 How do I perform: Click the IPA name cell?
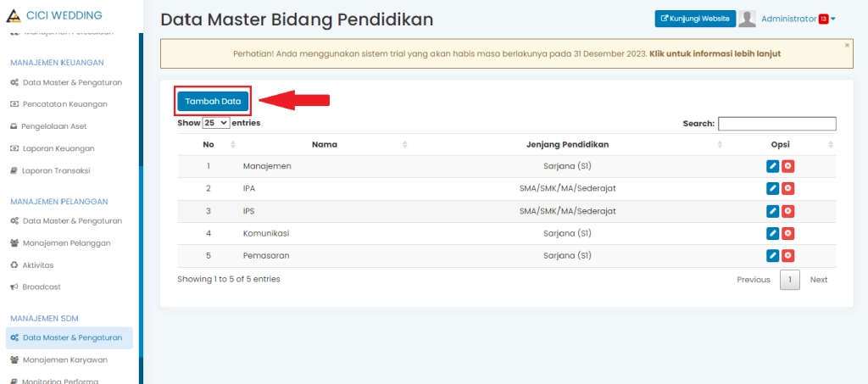tap(249, 189)
